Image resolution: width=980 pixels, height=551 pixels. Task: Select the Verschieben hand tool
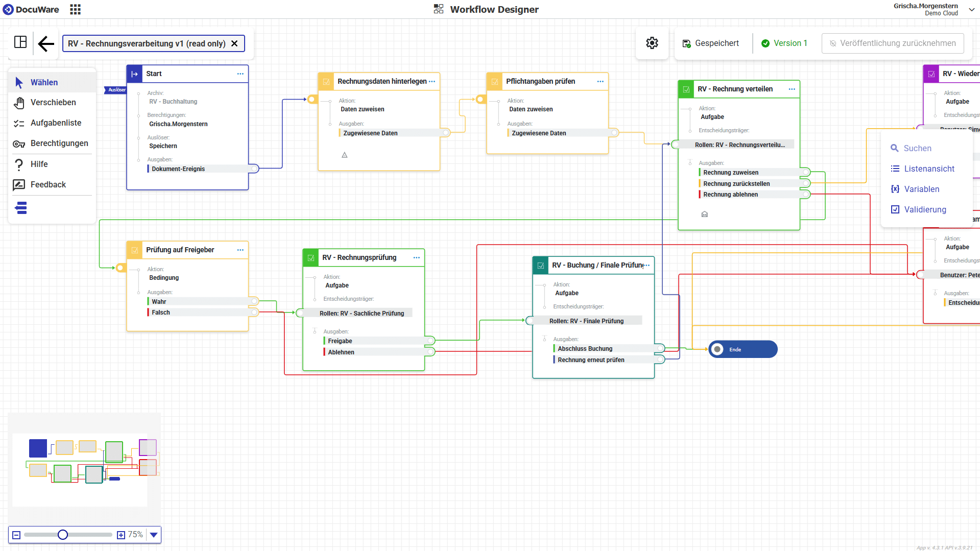(x=53, y=103)
